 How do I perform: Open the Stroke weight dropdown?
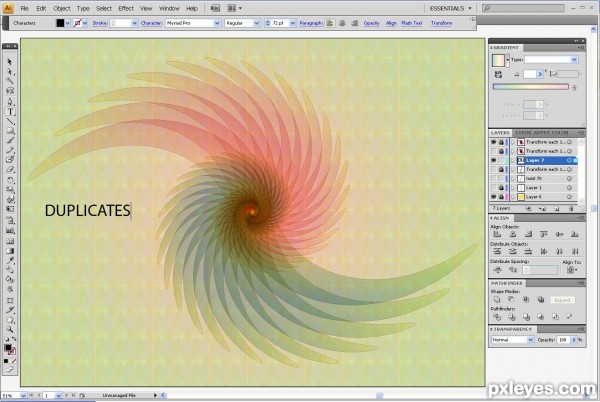click(x=134, y=23)
